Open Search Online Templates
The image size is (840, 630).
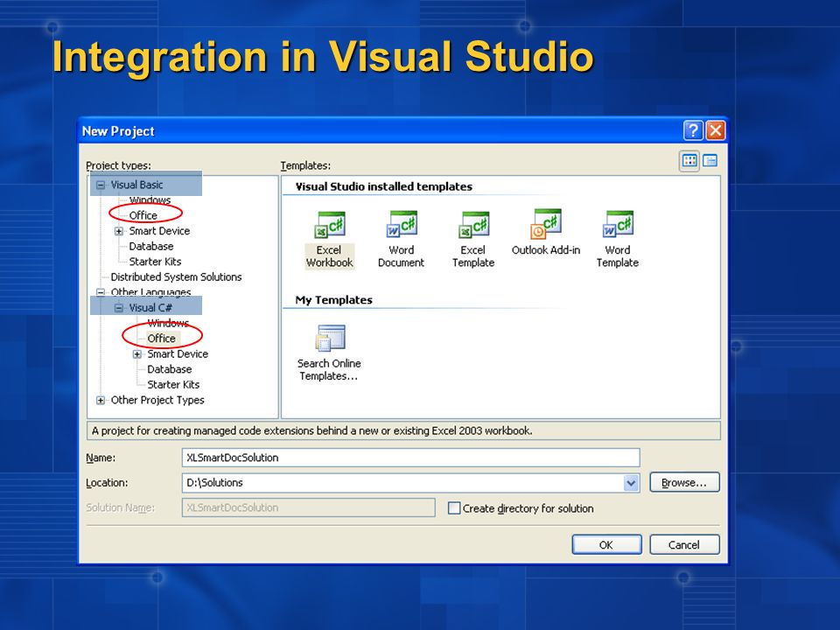[329, 353]
